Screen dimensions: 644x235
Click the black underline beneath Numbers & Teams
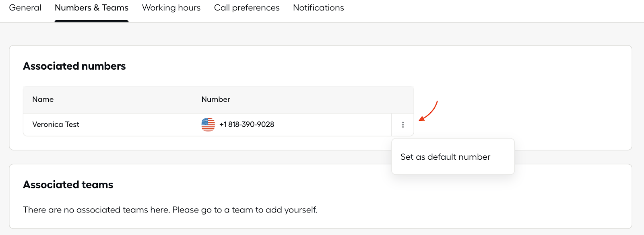pos(91,21)
